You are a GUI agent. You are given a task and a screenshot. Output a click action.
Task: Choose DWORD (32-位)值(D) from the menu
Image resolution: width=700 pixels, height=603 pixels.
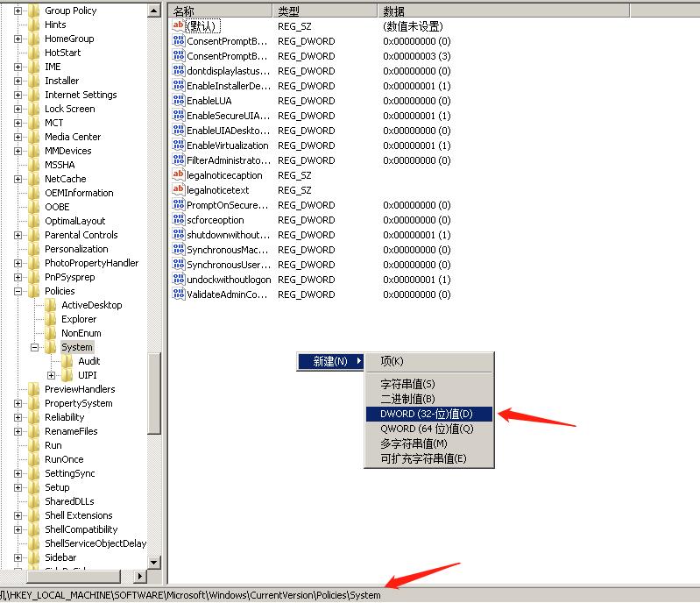(x=427, y=414)
